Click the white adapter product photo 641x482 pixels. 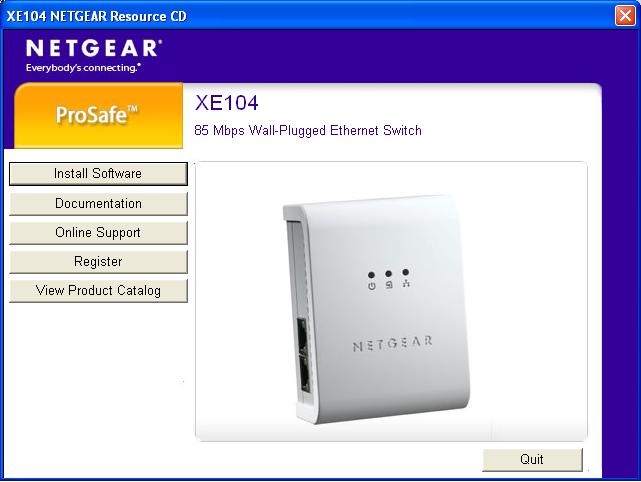pyautogui.click(x=376, y=309)
